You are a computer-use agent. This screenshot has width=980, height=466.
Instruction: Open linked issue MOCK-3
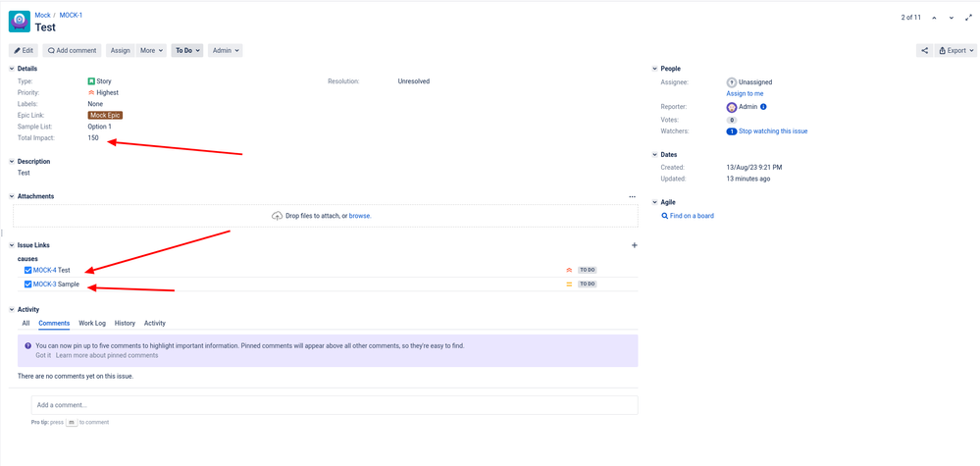point(44,285)
